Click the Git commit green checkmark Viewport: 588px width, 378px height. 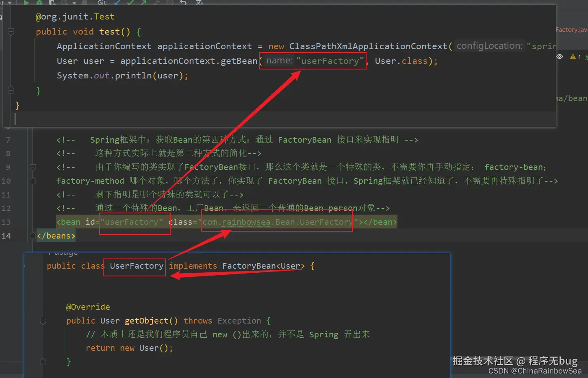130,2
